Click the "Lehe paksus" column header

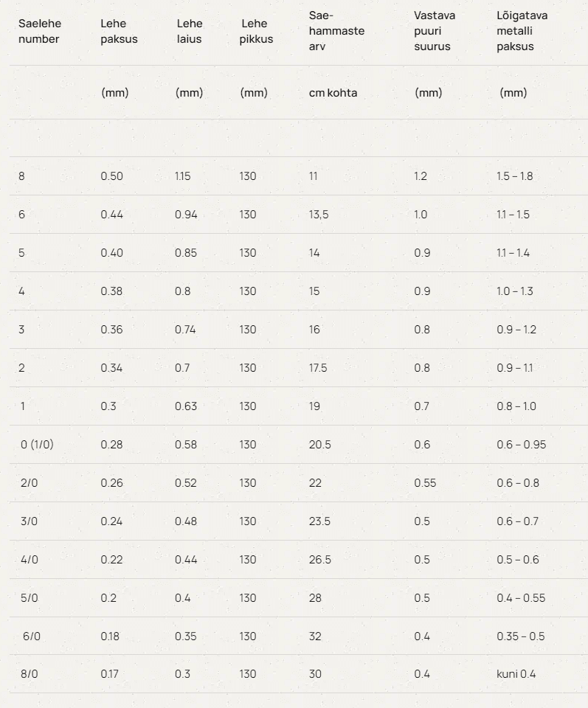[119, 31]
